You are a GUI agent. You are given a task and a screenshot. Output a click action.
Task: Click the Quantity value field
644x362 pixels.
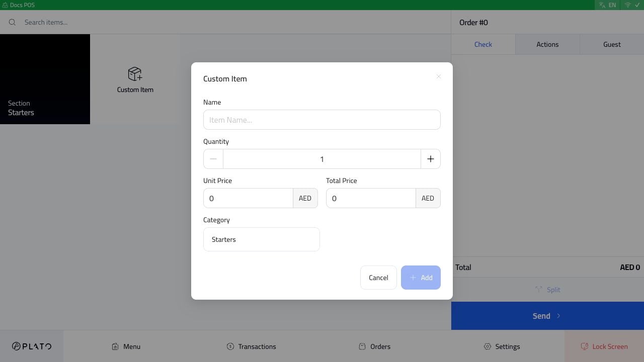(322, 159)
